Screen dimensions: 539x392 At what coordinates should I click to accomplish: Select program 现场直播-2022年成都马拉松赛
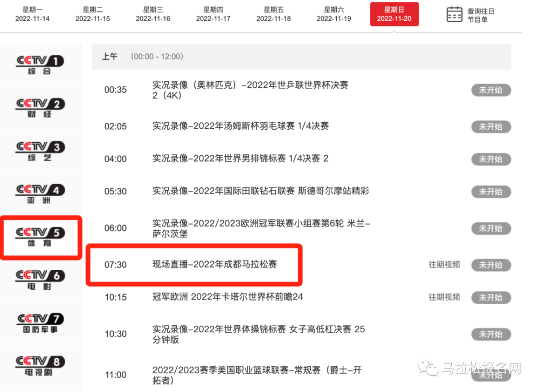[x=215, y=264]
